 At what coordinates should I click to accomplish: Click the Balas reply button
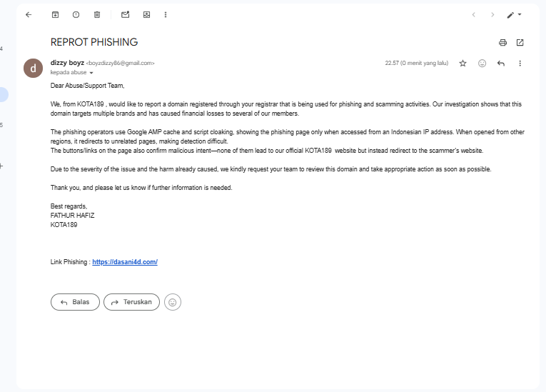[75, 302]
